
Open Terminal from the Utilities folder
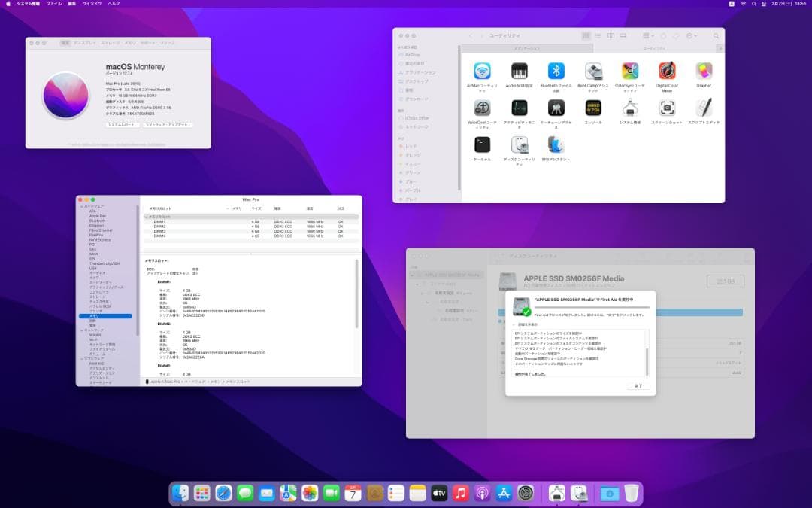(481, 143)
